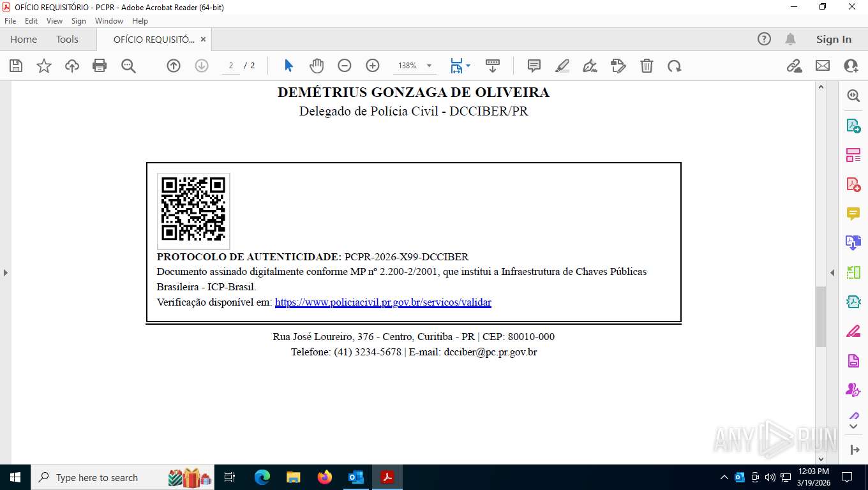Click the scrollbar up arrow
This screenshot has width=868, height=490.
821,87
